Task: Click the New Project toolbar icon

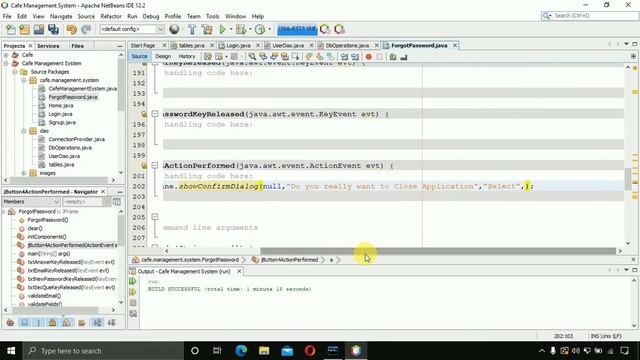Action: click(24, 29)
